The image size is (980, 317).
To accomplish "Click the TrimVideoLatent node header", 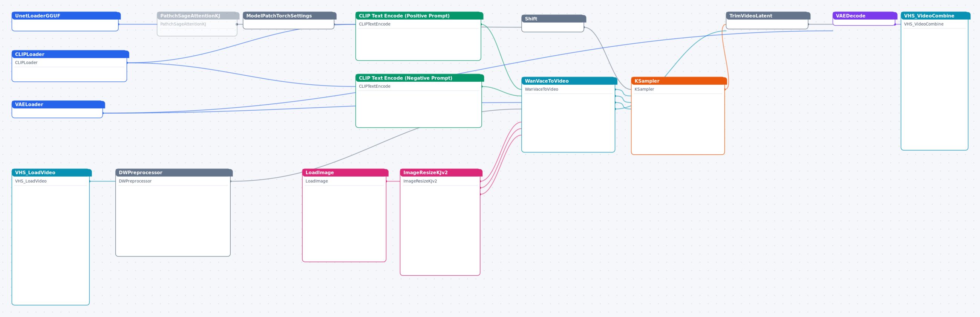I will pyautogui.click(x=768, y=15).
